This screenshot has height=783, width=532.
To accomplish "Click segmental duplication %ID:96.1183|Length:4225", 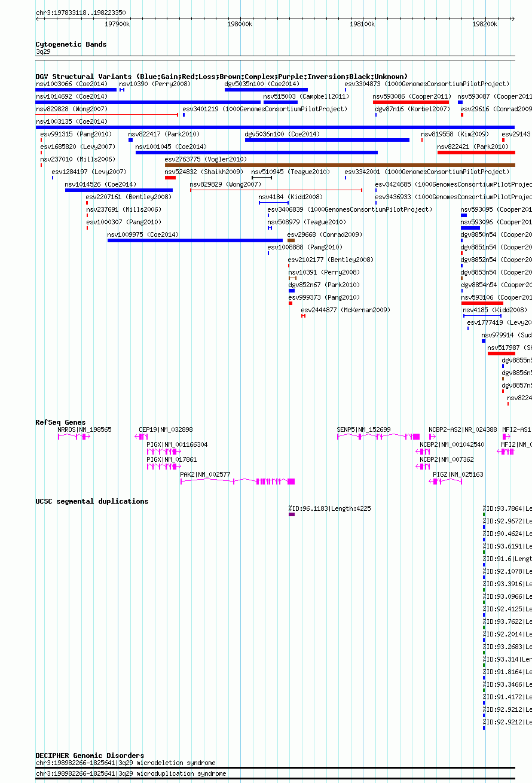I will [329, 508].
